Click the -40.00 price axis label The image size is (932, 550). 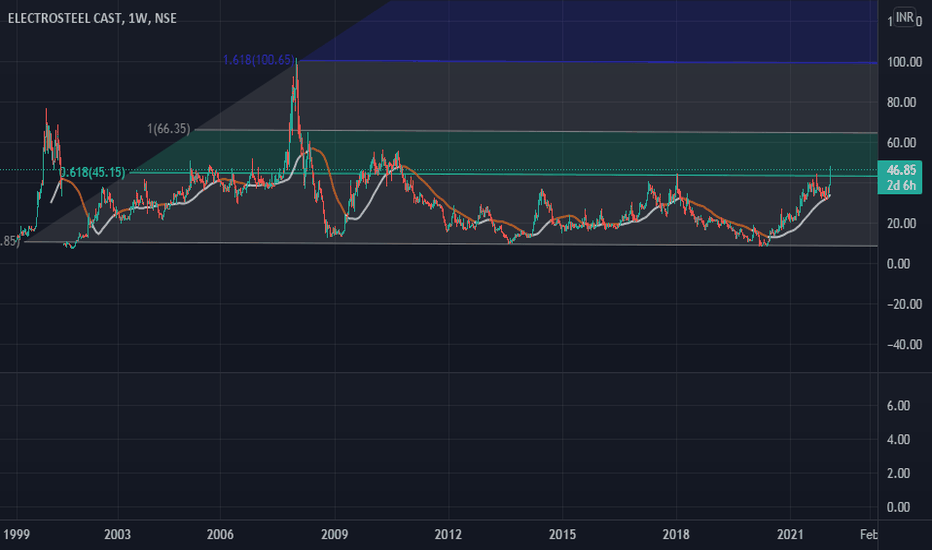[904, 345]
